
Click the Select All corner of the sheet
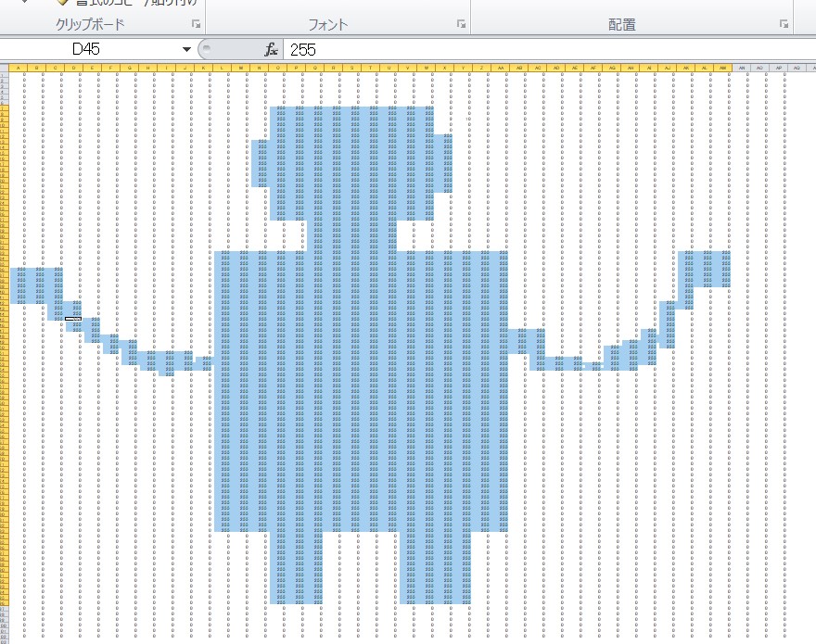pyautogui.click(x=4, y=68)
